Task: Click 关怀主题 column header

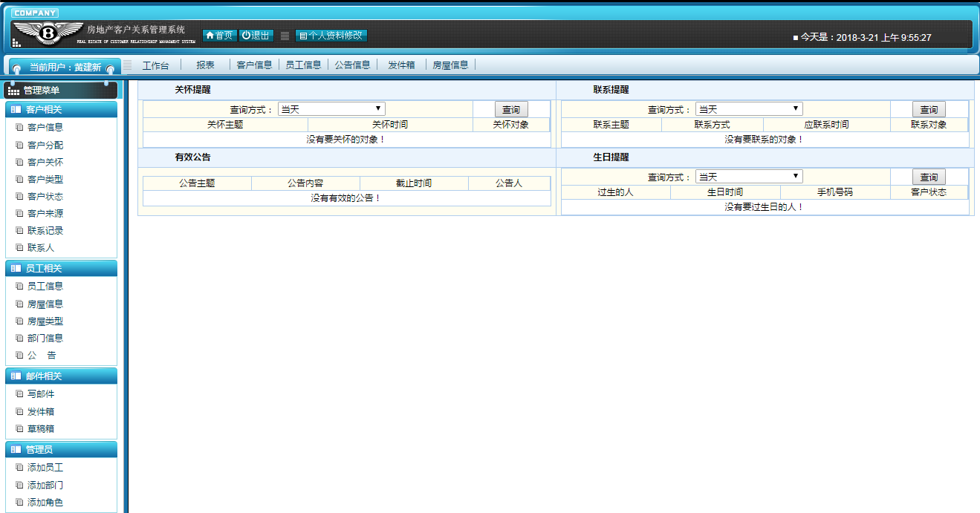Action: coord(225,125)
